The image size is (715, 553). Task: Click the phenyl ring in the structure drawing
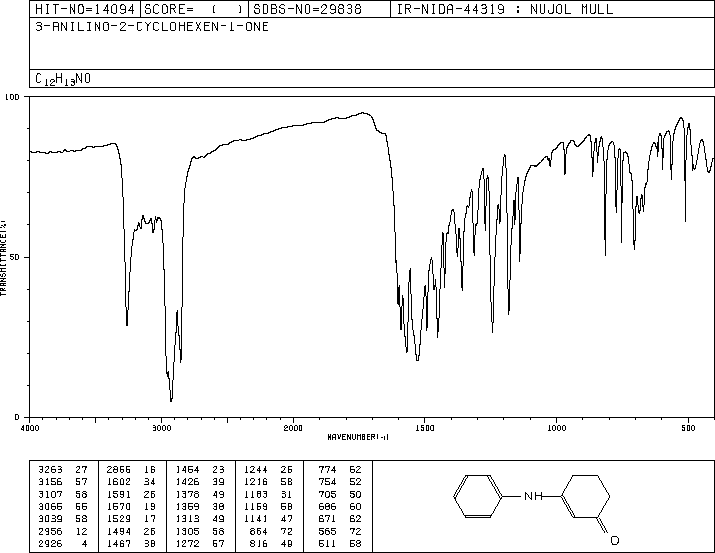pos(478,496)
